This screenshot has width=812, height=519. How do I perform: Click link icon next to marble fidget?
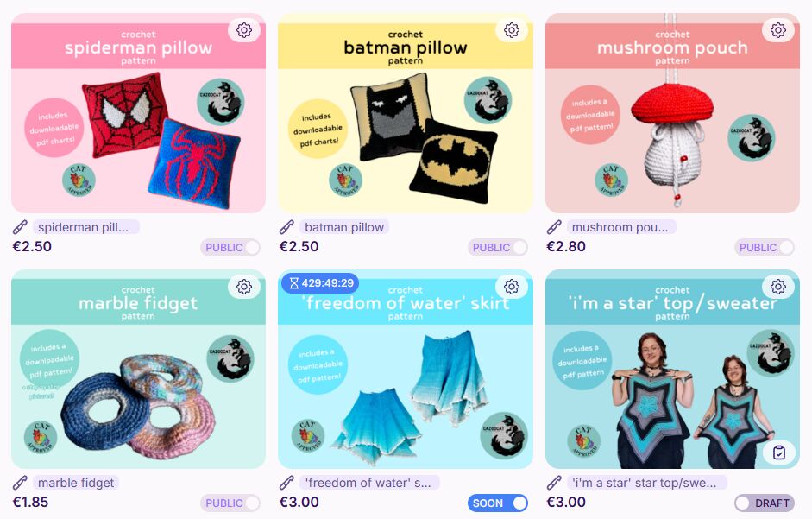pos(20,483)
